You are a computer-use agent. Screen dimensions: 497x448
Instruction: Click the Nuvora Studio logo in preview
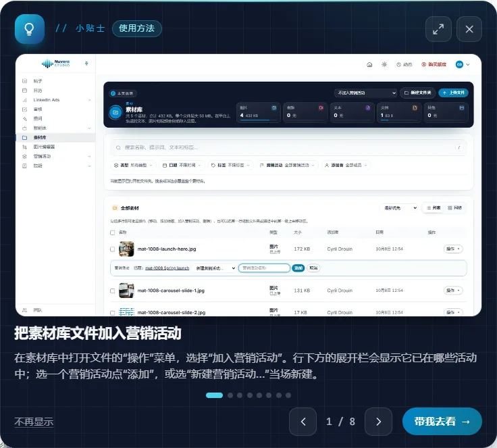(x=56, y=63)
